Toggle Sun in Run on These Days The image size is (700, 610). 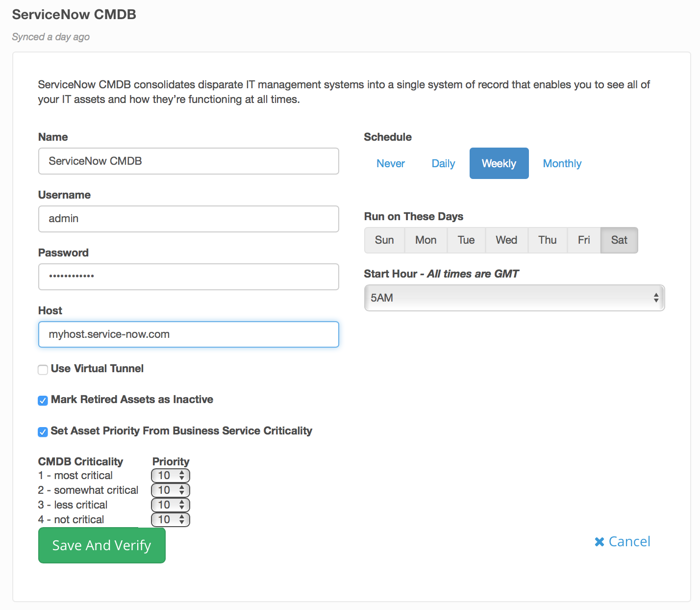[x=384, y=240]
